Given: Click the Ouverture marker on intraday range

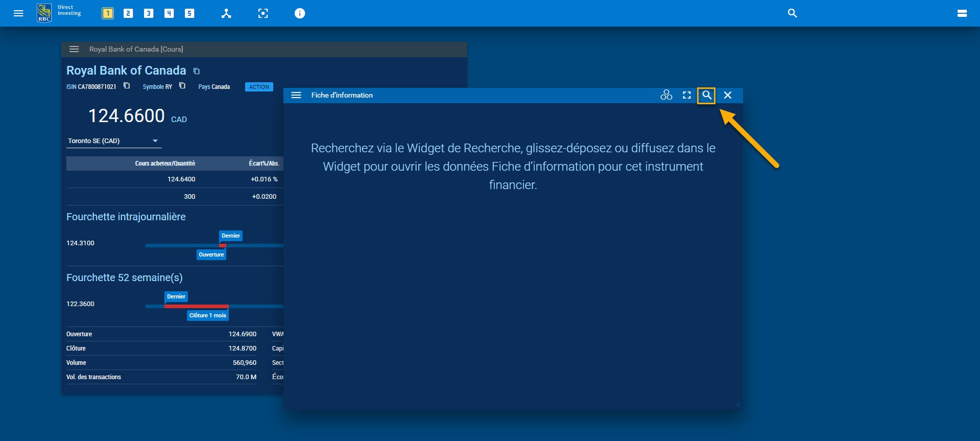Looking at the screenshot, I should (211, 254).
